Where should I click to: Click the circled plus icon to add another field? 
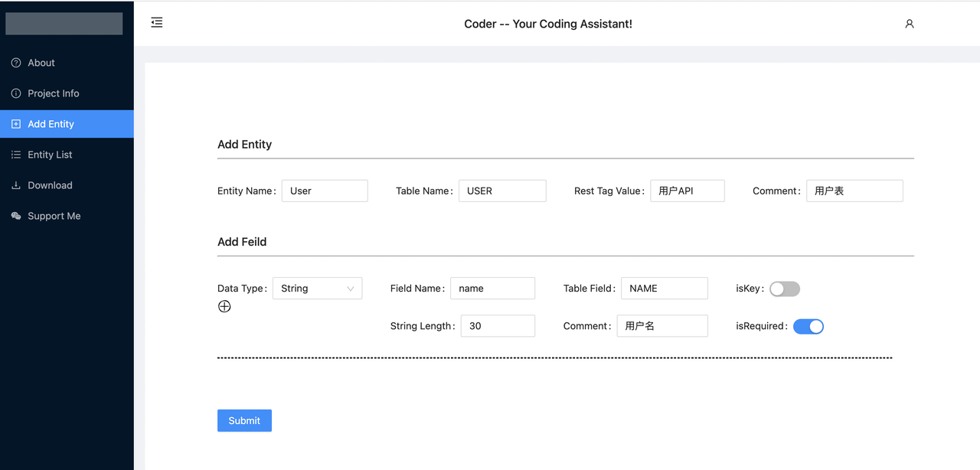pos(224,306)
